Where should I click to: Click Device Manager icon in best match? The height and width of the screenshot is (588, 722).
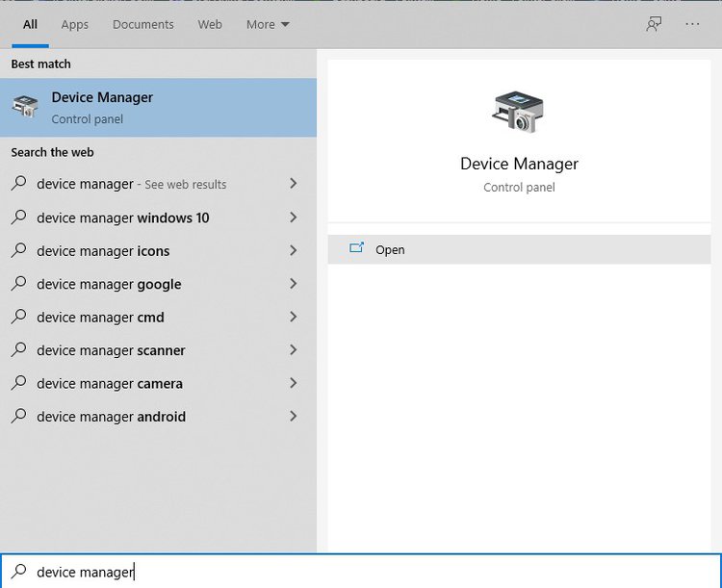click(25, 107)
